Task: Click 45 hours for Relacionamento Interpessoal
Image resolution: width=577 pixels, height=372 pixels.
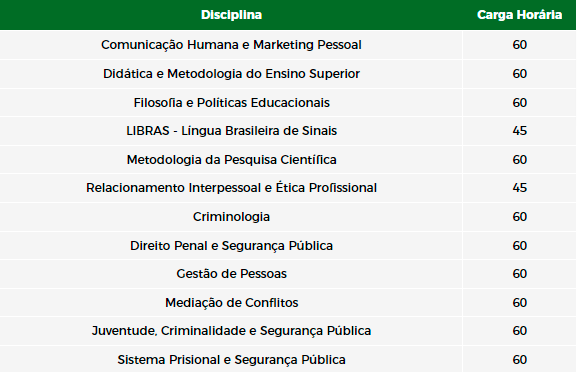Action: pyautogui.click(x=520, y=188)
